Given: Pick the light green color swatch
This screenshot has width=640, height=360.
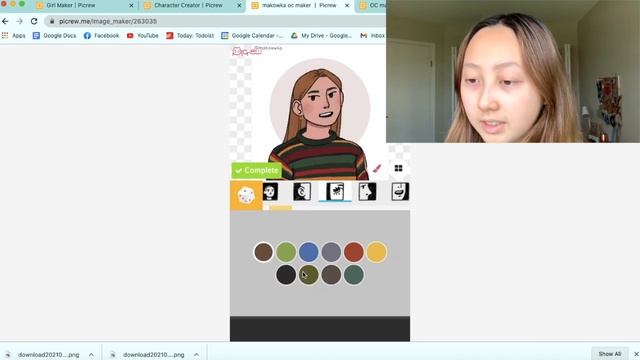Looking at the screenshot, I should tap(286, 252).
